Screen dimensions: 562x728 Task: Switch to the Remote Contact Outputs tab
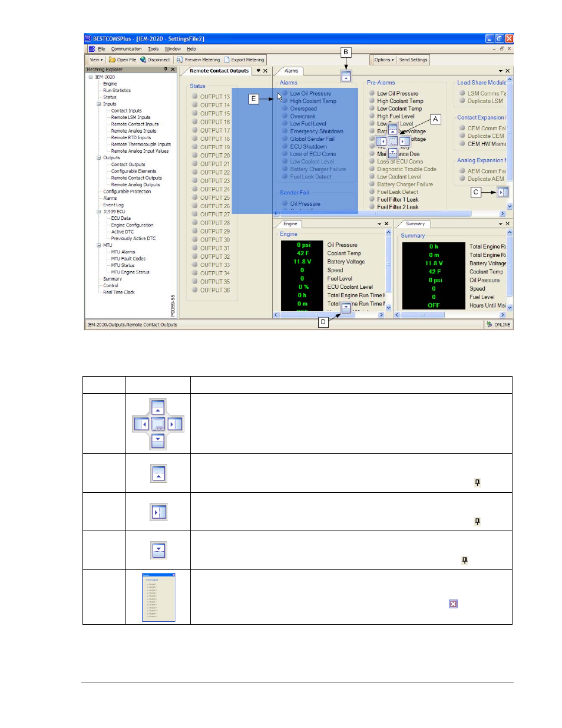tap(219, 71)
